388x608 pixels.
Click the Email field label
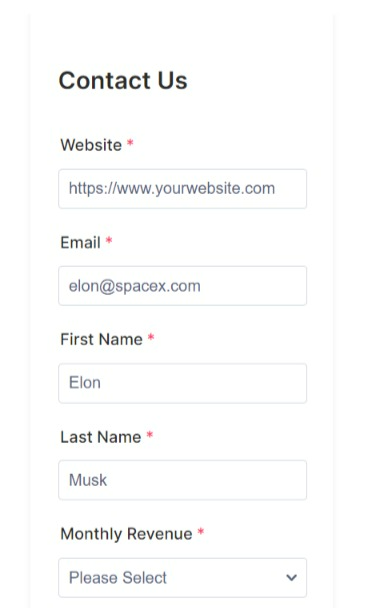[81, 243]
